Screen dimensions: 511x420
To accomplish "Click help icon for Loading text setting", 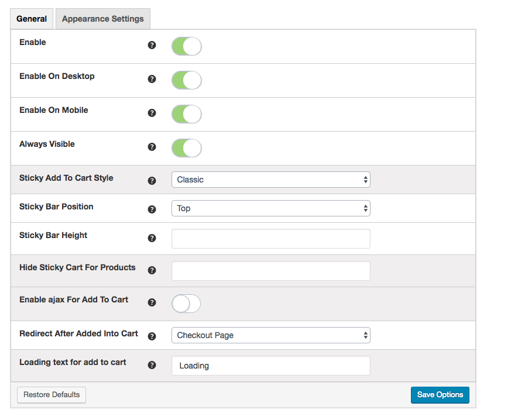I will pyautogui.click(x=152, y=365).
